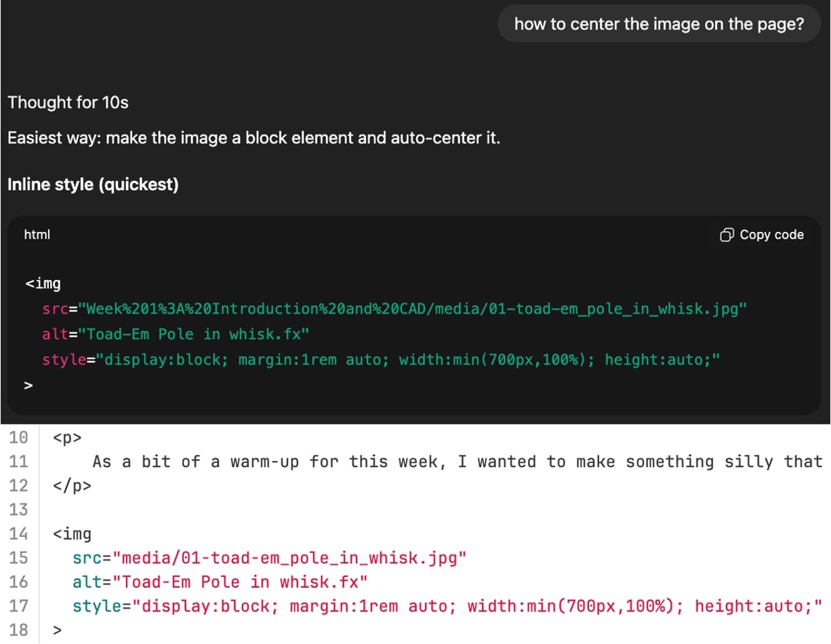The width and height of the screenshot is (831, 644).
Task: Expand the "Thought for 10s" reasoning
Action: [x=68, y=103]
